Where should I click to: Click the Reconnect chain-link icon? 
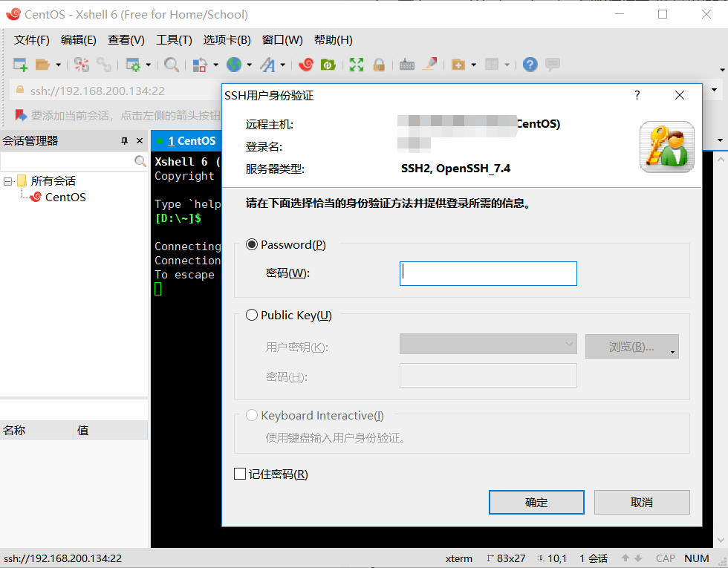[x=104, y=65]
